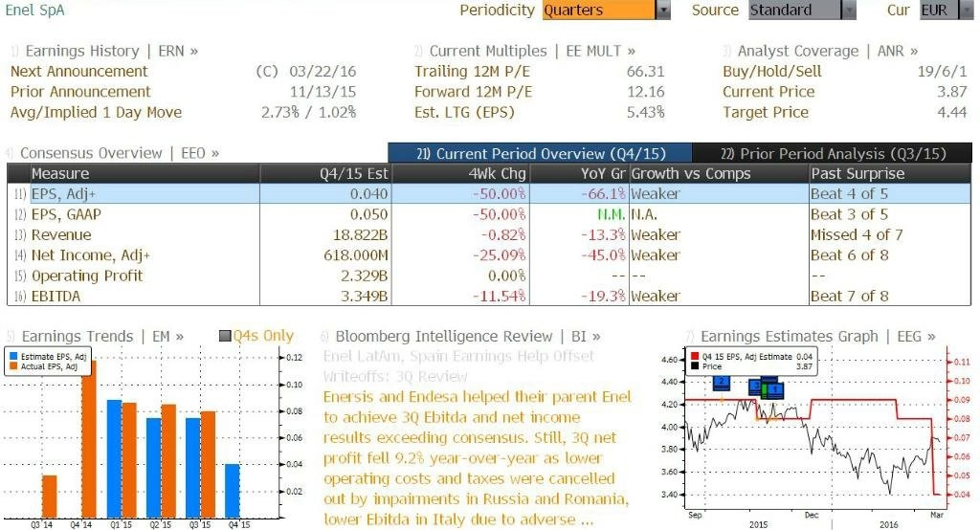Click the black Price legend marker

coord(695,366)
